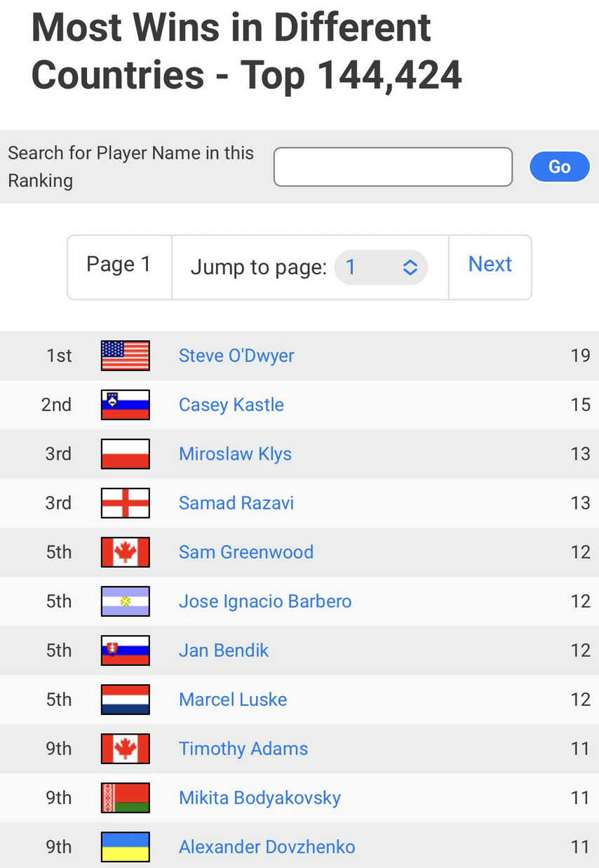Image resolution: width=599 pixels, height=868 pixels.
Task: Click the England flag next to Samad Razavi
Action: [126, 503]
